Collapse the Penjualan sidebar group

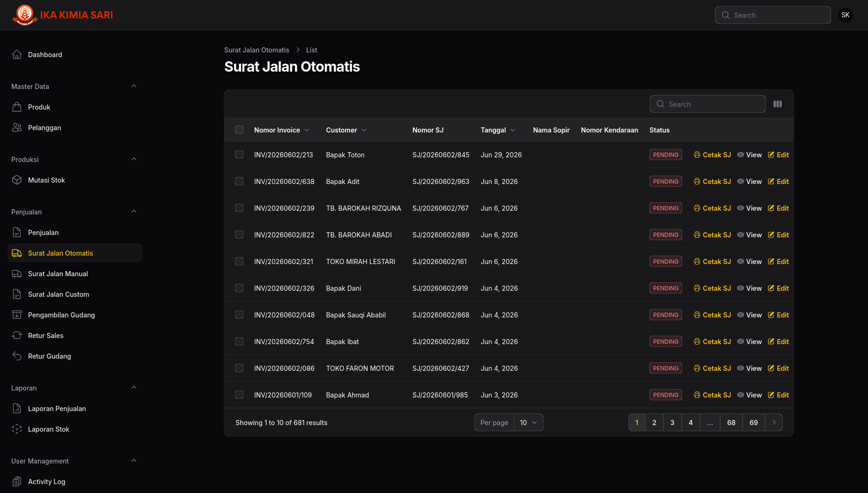point(134,212)
